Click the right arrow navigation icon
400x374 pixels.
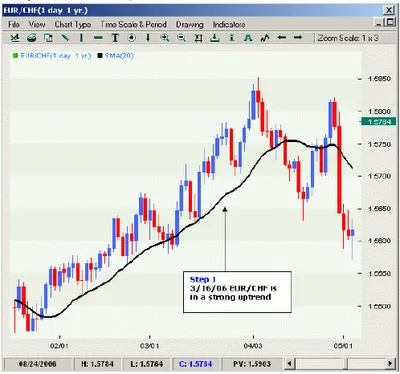pos(298,37)
